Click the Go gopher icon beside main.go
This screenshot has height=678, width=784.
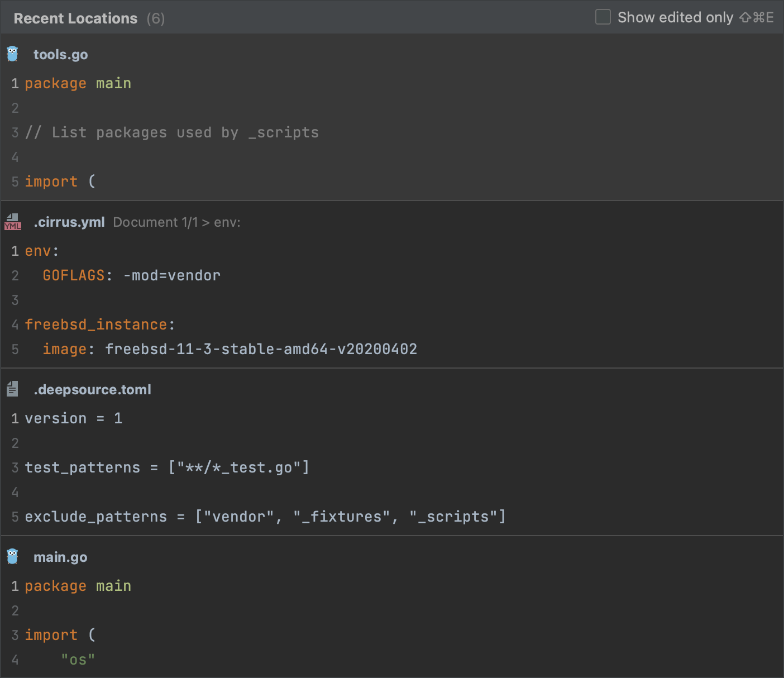click(12, 557)
